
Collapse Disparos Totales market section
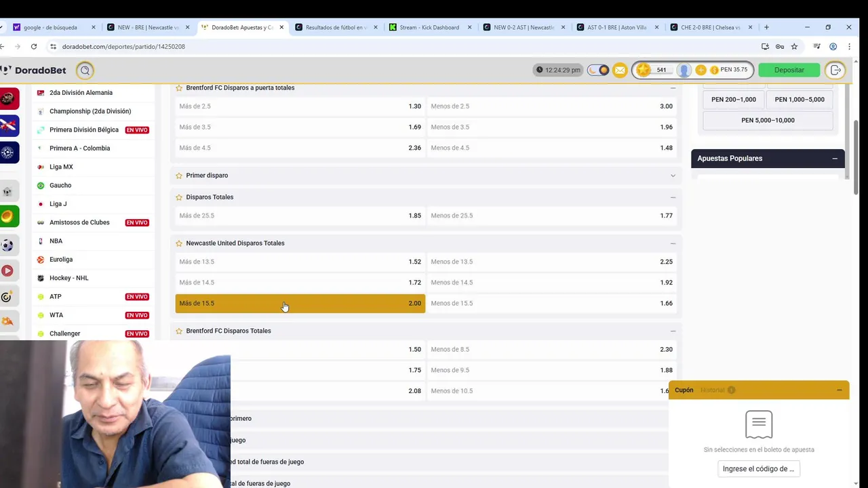673,197
